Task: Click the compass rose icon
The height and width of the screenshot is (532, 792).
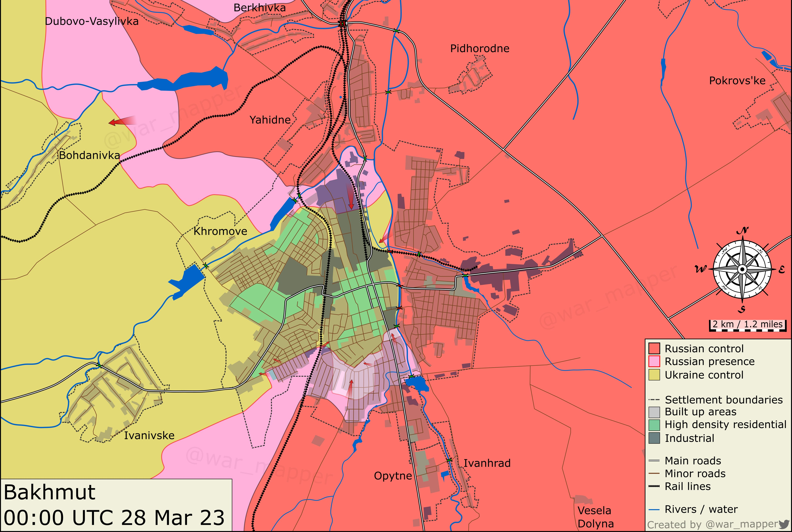Action: coord(742,269)
